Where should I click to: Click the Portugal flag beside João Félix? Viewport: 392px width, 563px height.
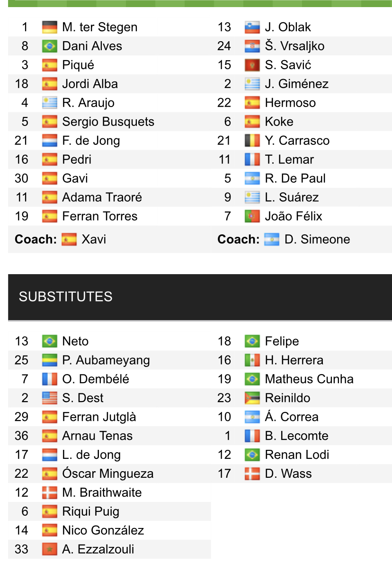click(252, 216)
